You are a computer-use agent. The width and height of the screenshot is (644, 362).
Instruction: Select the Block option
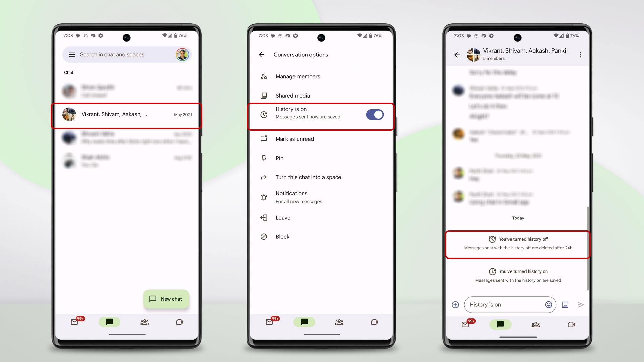282,236
